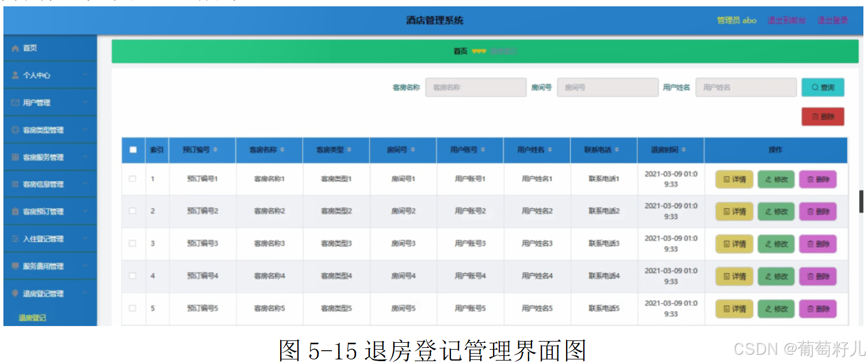868x364 pixels.
Task: Click the icon beside 客房预订管理
Action: pyautogui.click(x=16, y=212)
